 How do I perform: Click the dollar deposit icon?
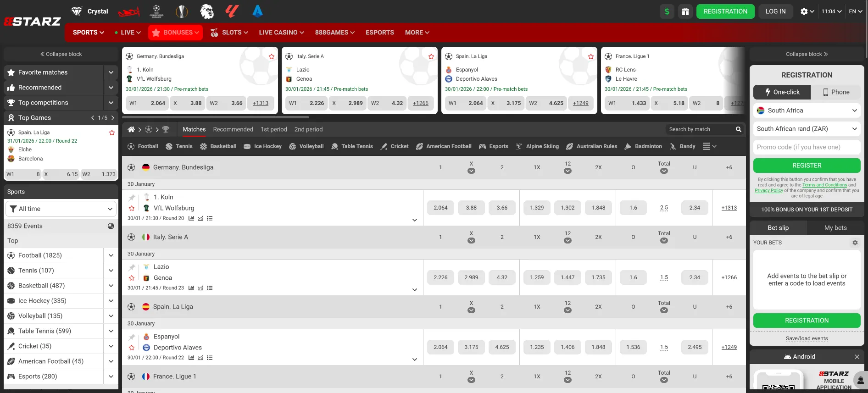667,11
